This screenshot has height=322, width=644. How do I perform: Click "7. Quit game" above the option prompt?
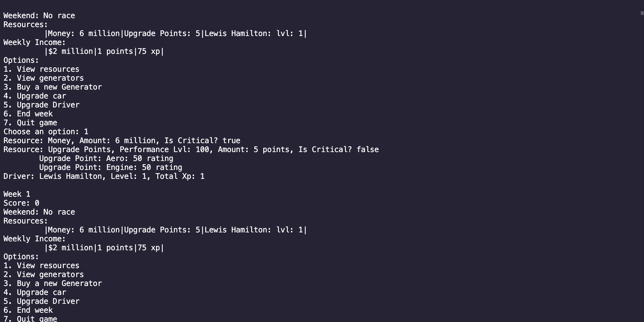[30, 123]
